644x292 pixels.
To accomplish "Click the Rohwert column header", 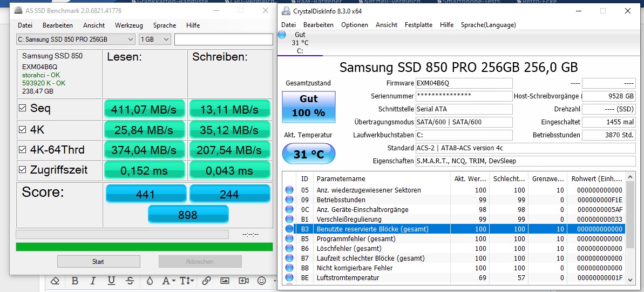I will coord(597,178).
